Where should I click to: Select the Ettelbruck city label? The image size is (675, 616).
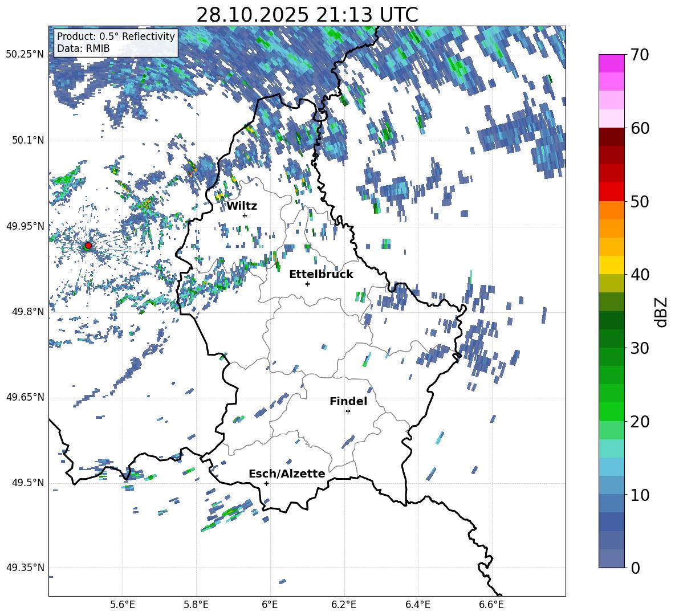(321, 275)
